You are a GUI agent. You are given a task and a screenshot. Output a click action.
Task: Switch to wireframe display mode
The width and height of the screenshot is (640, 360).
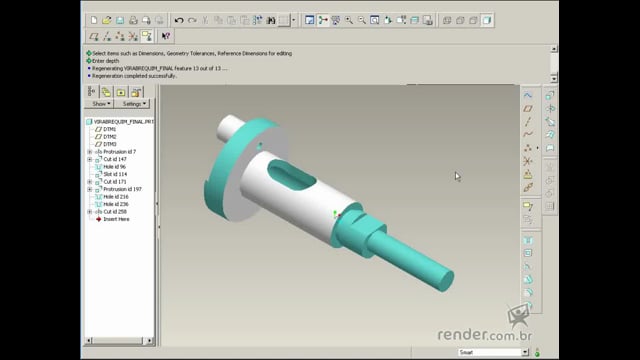click(x=447, y=20)
